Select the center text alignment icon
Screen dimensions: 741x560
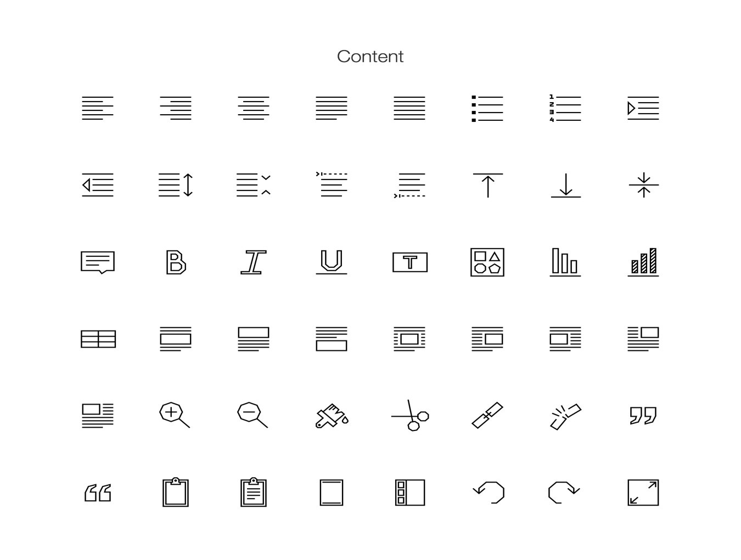click(254, 108)
